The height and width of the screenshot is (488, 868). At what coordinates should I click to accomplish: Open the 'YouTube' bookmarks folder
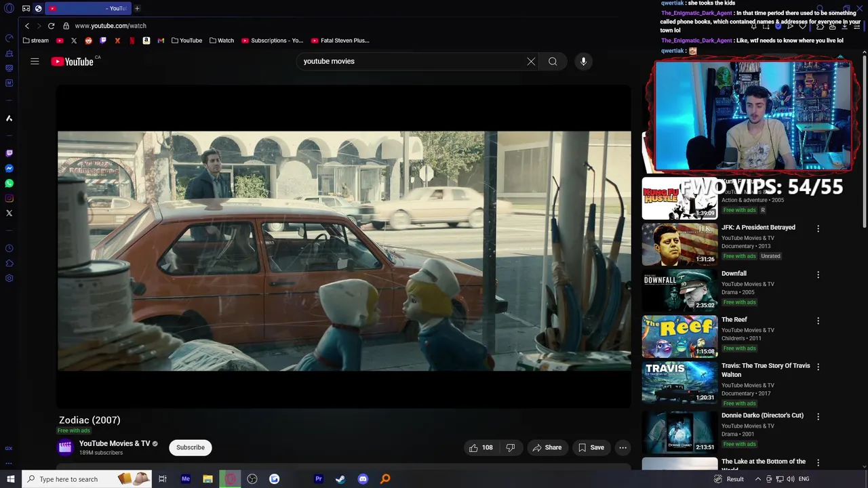[186, 41]
